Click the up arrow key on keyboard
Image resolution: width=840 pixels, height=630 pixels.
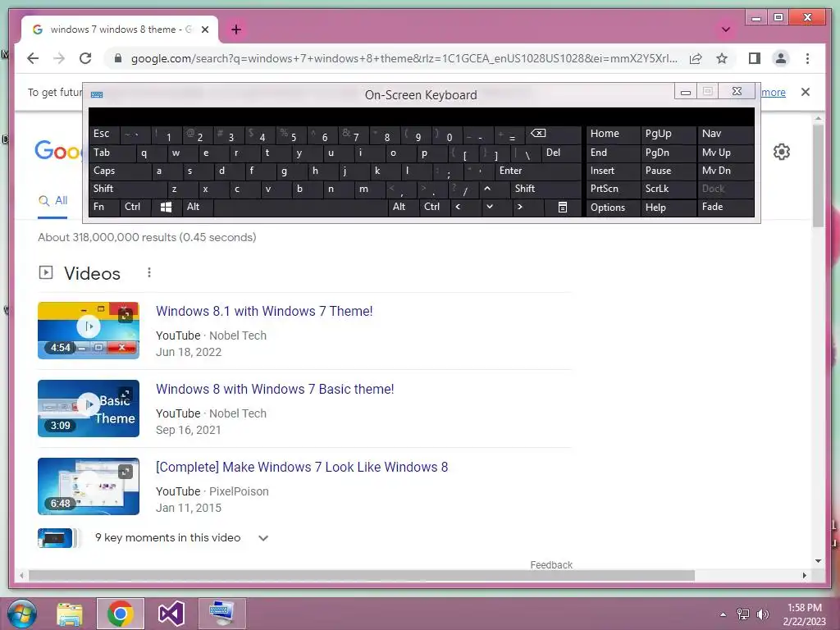click(x=495, y=189)
